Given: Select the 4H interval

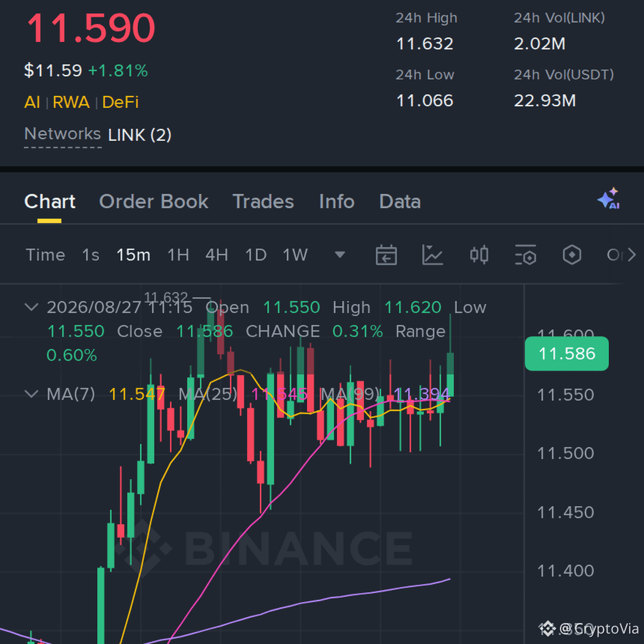Looking at the screenshot, I should click(216, 255).
